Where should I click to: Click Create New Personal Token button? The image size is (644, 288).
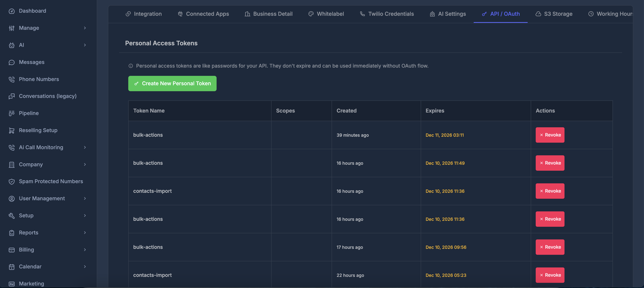click(172, 84)
